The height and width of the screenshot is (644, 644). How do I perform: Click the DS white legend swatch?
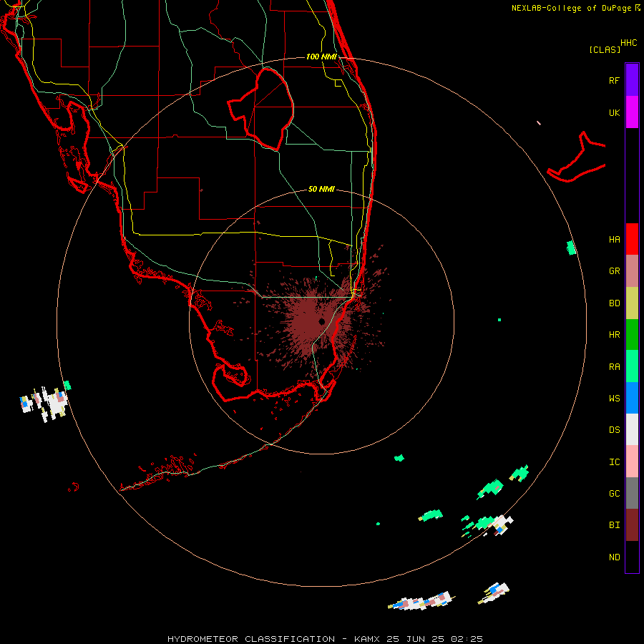[x=632, y=429]
